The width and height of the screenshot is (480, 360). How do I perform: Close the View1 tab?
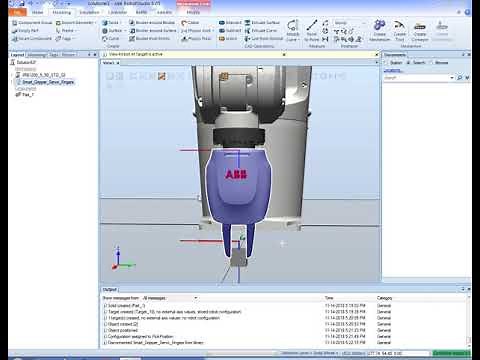click(118, 63)
